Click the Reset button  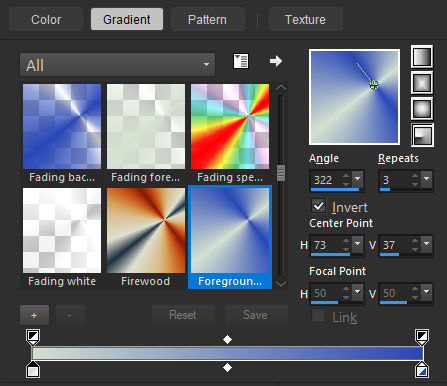click(183, 315)
